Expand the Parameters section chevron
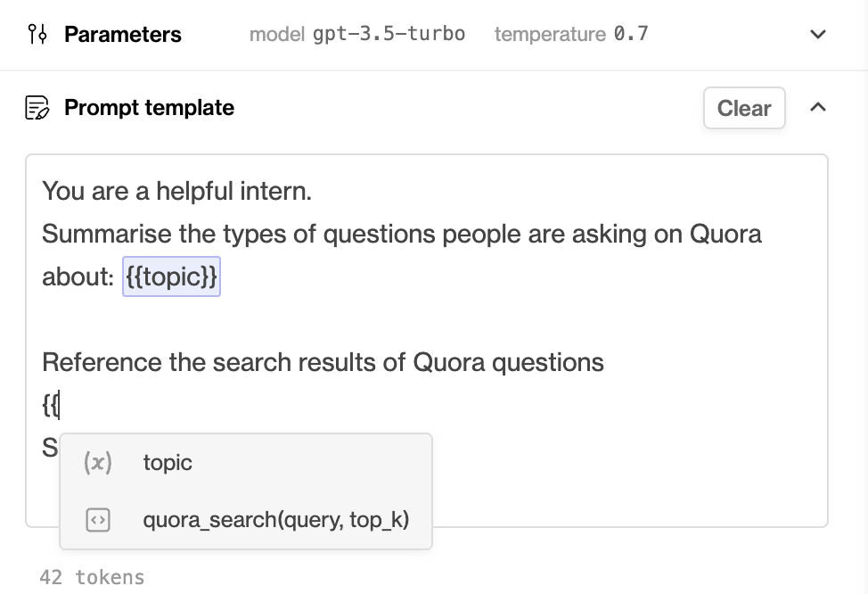Screen dimensions: 868x594 click(817, 34)
